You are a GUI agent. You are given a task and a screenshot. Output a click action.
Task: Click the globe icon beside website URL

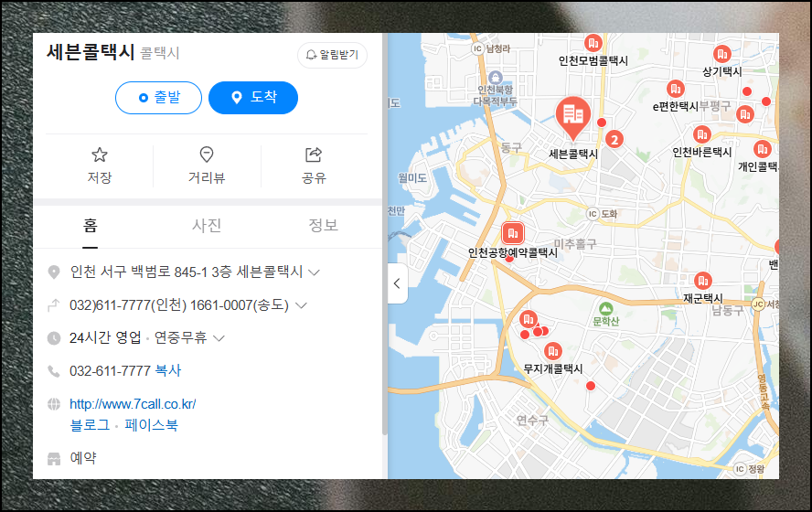(54, 404)
